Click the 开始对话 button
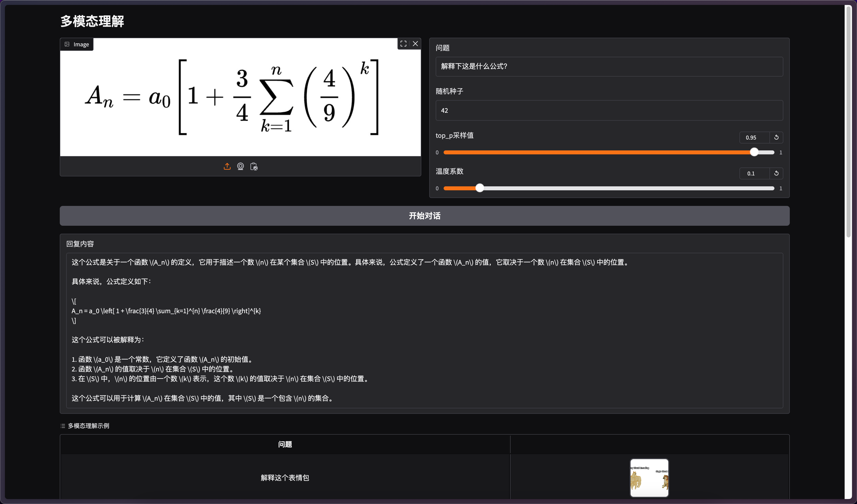The width and height of the screenshot is (857, 504). coord(425,216)
